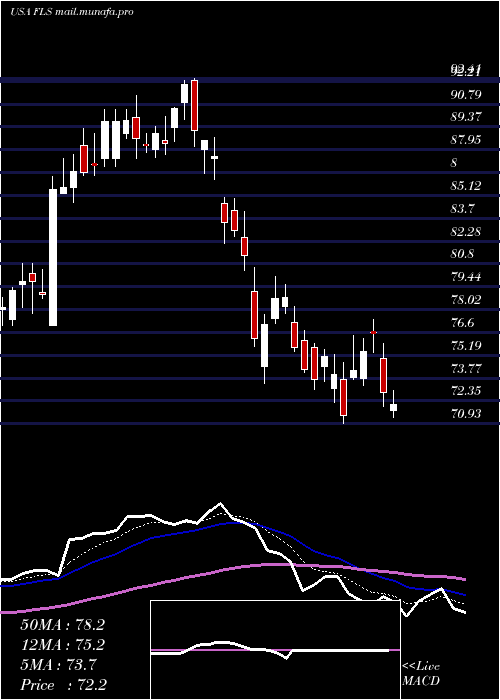500x700 pixels.
Task: Click the 'Price : 72.2' readout
Action: (x=63, y=685)
